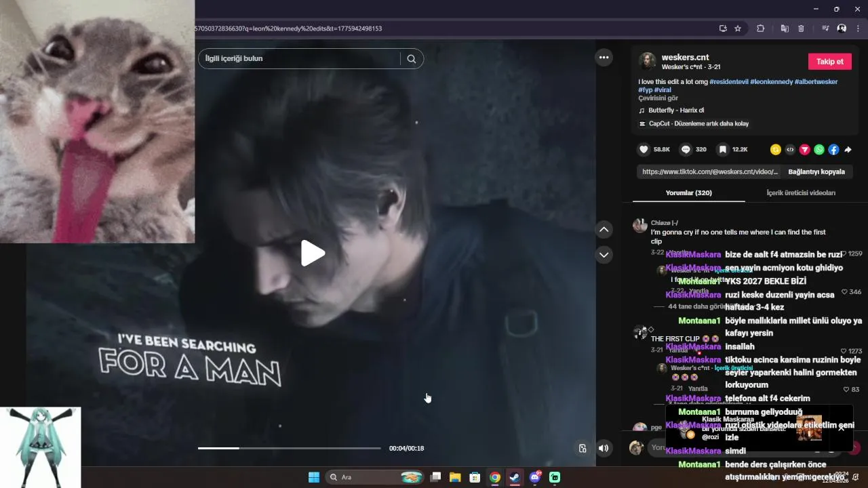Like the video with heart icon
The height and width of the screenshot is (488, 868).
[x=644, y=149]
